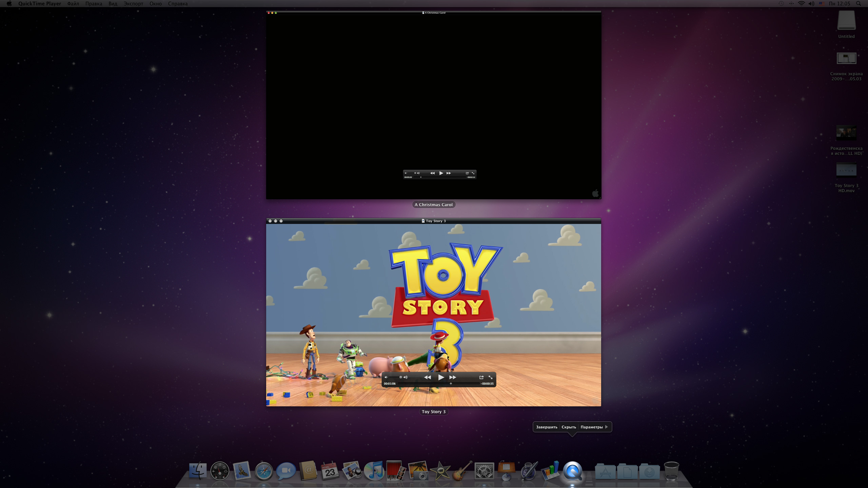
Task: Click the A Christmas Carol timeline playhead
Action: [421, 177]
